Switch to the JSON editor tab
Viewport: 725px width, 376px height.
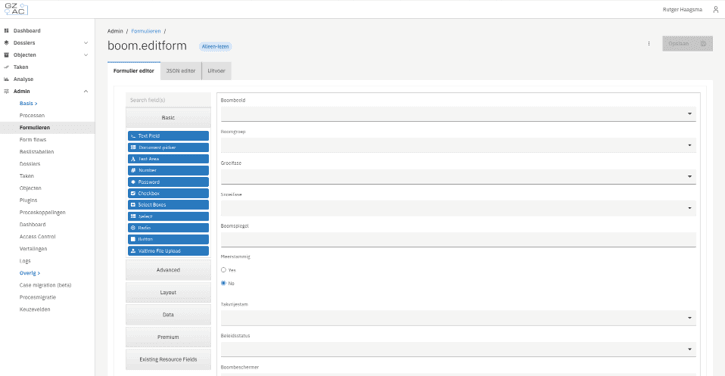coord(181,71)
